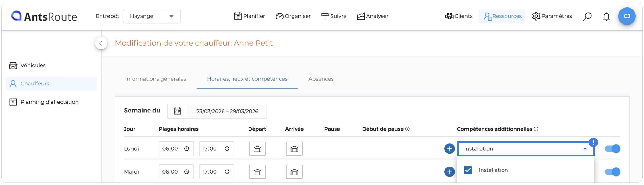Toggle the Mardi working day switch
Screen dimensions: 644x185
[612, 172]
